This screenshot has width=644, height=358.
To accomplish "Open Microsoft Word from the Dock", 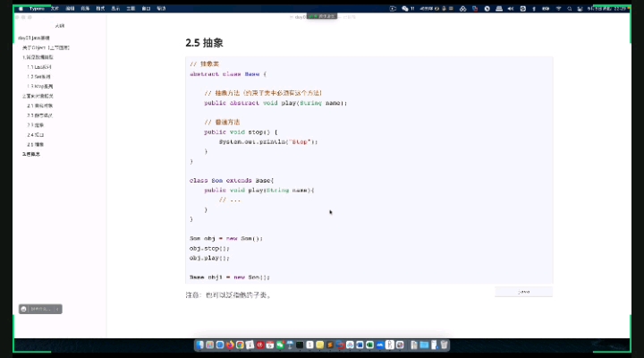I will pyautogui.click(x=360, y=345).
